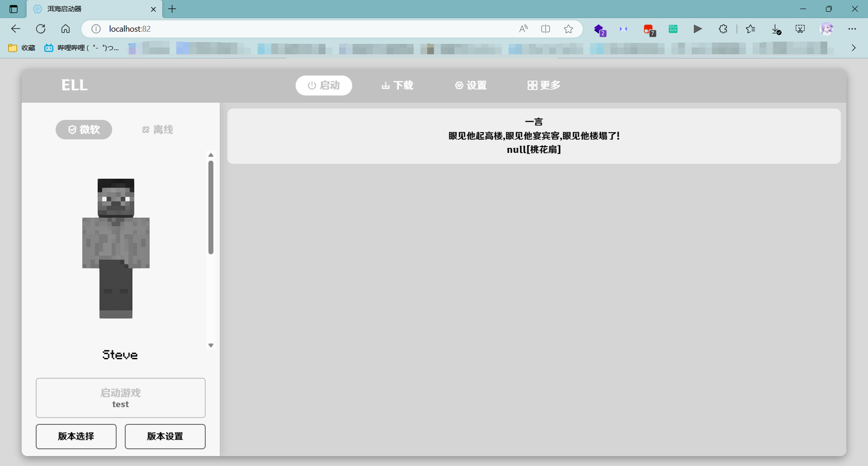This screenshot has width=868, height=466.
Task: Expand the bookmarks bar overflow chevron
Action: click(x=854, y=48)
